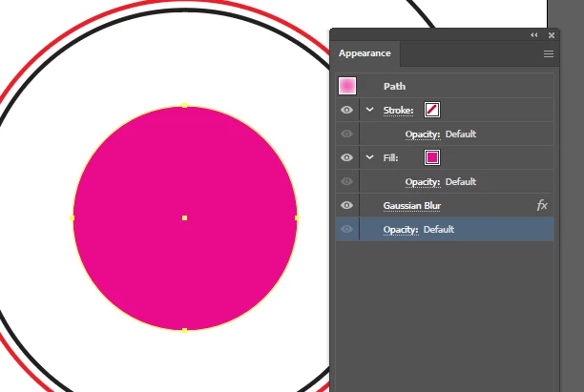Open Gaussian Blur effect settings

[x=412, y=205]
